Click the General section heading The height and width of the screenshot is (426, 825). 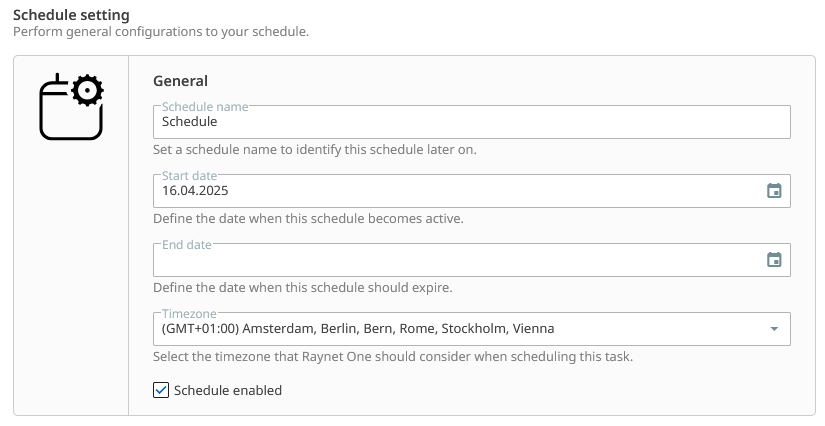(180, 81)
